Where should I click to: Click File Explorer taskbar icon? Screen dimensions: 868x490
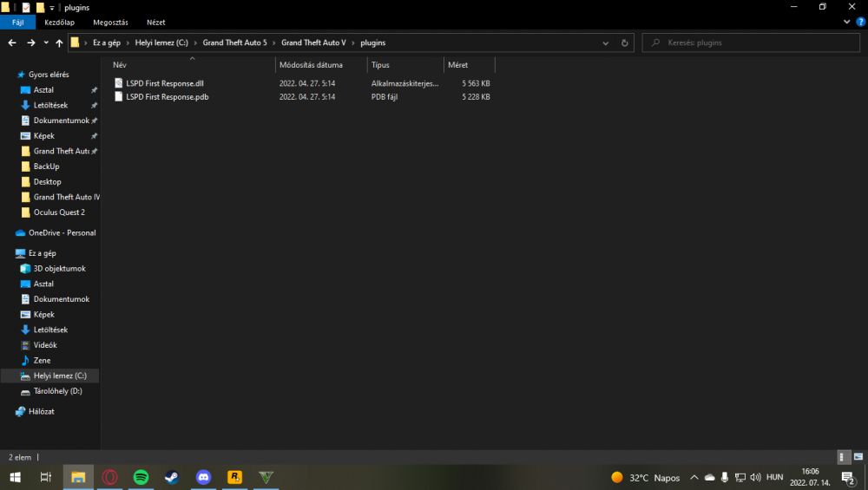tap(78, 477)
